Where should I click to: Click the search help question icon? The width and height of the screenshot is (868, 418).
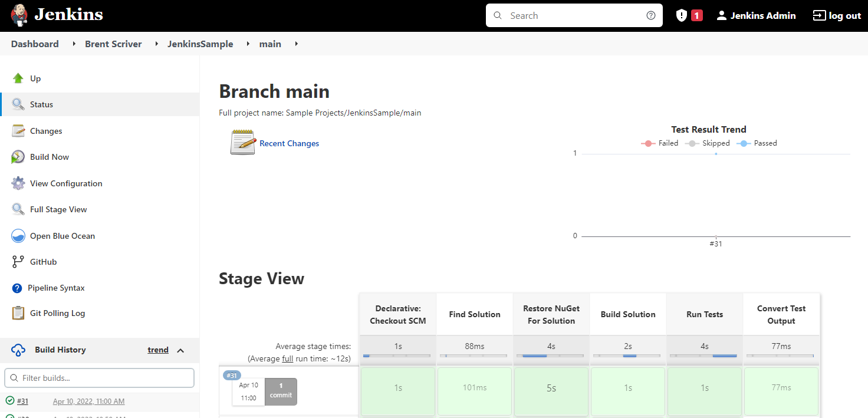(x=651, y=16)
